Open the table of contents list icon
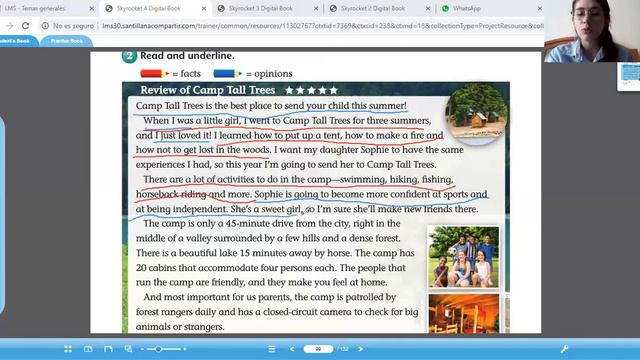This screenshot has width=640, height=360. click(x=272, y=349)
